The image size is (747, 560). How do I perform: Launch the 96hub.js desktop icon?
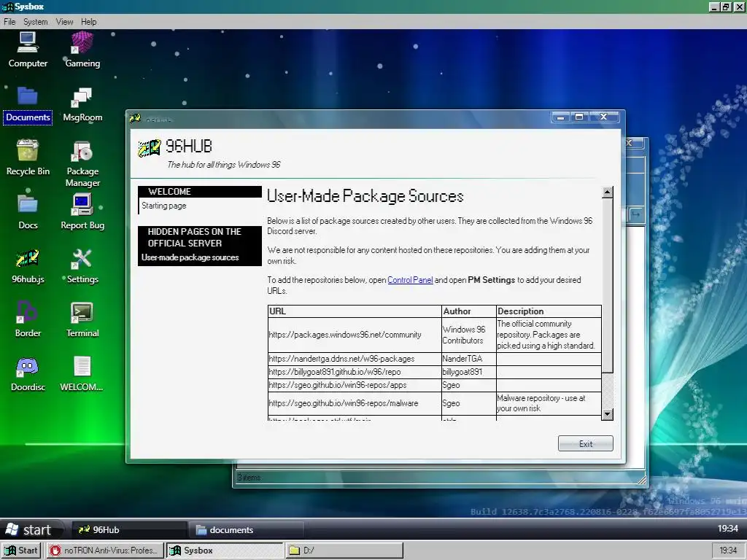(28, 267)
